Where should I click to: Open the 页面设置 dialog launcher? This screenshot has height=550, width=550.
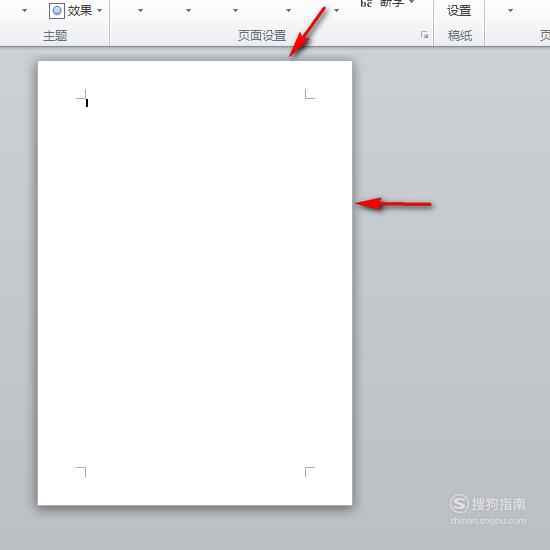pyautogui.click(x=424, y=35)
